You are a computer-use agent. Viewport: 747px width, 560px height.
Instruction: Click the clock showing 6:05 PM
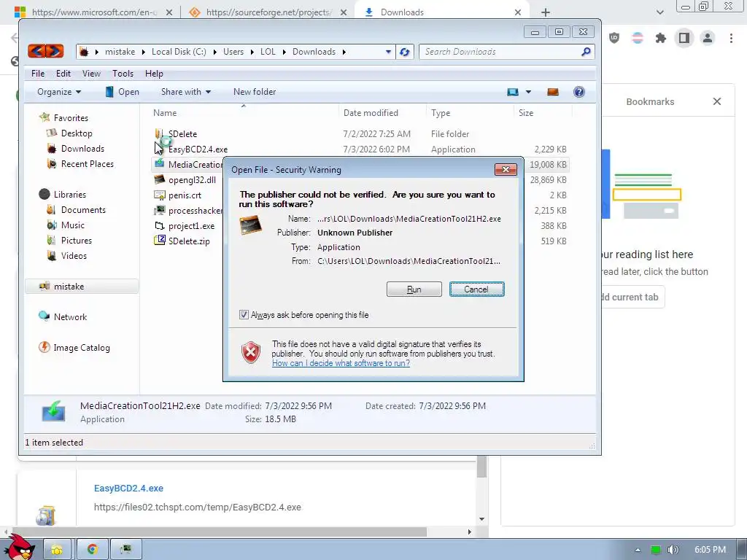(x=710, y=550)
